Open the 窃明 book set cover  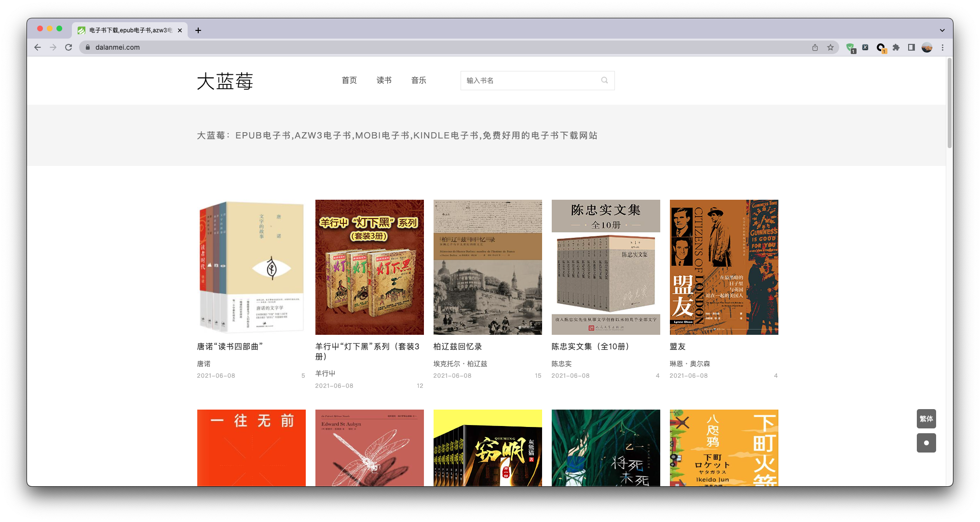tap(488, 448)
